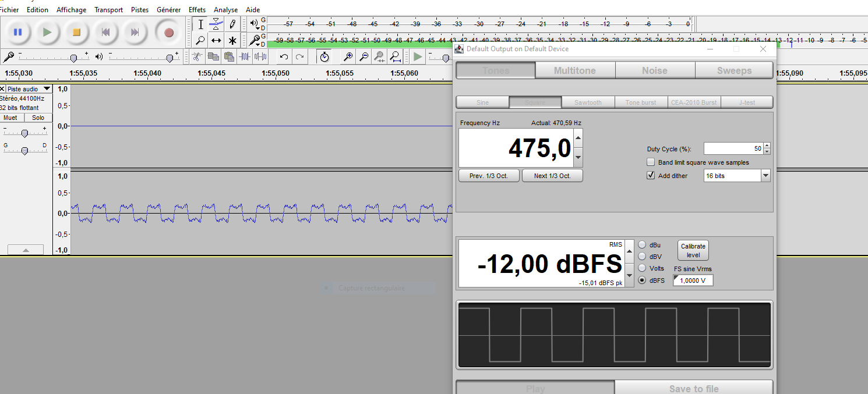Select the Multi-tool asterisk icon
The height and width of the screenshot is (394, 868).
232,40
